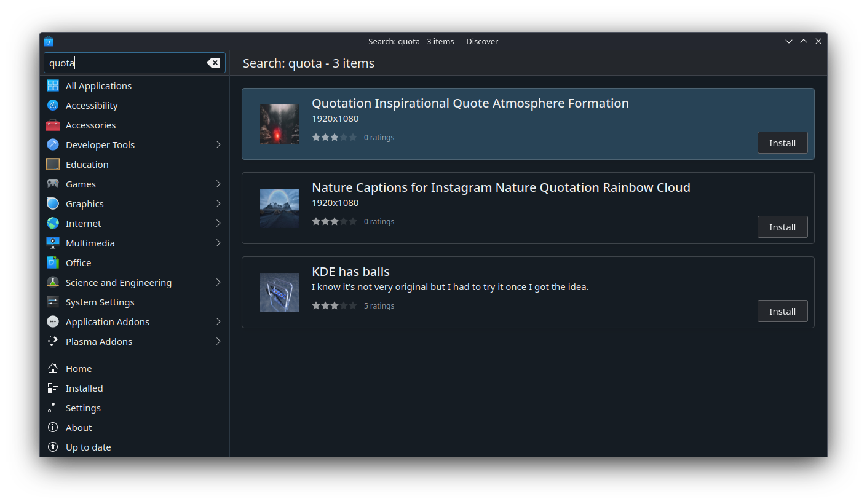Click the Plasma Addons icon
The image size is (867, 504).
(53, 341)
